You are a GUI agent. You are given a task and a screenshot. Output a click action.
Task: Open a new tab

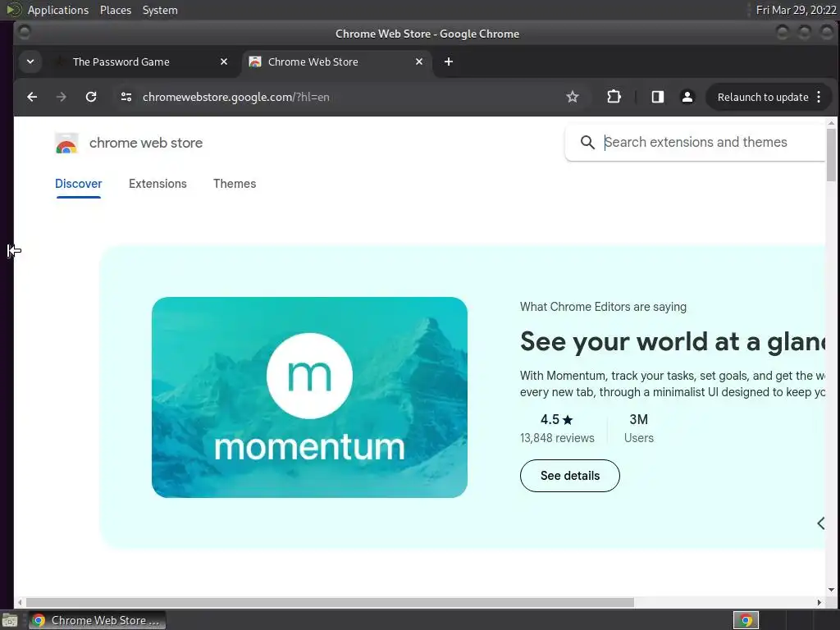(449, 62)
